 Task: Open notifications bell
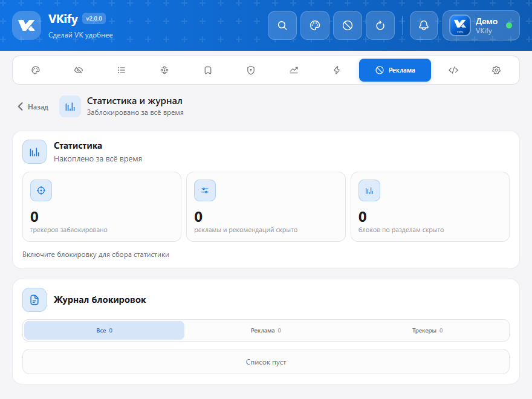[x=424, y=25]
